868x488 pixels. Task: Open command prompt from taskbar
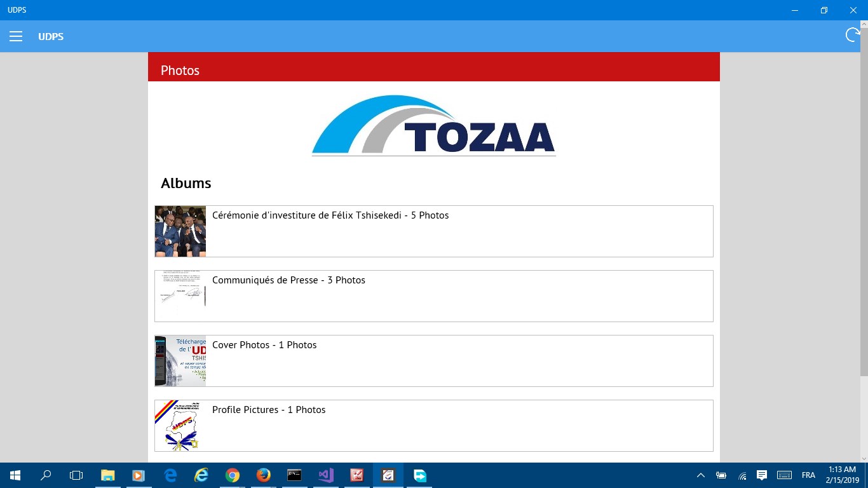pyautogui.click(x=294, y=475)
